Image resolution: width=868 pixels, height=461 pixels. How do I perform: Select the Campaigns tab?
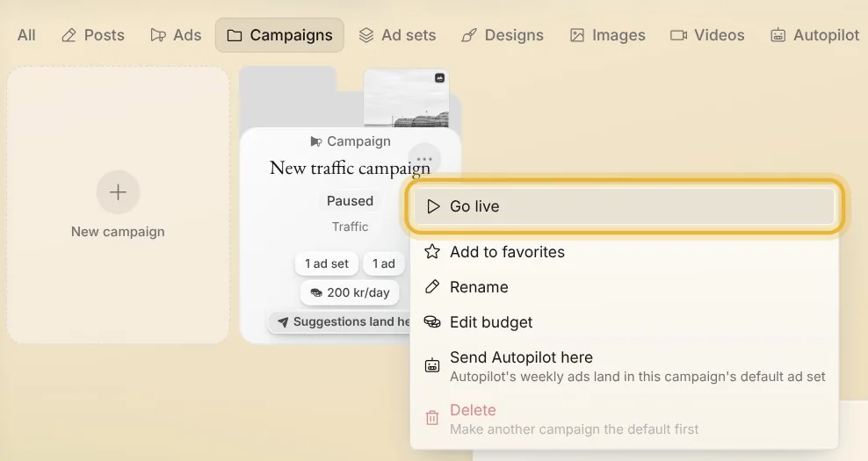[279, 35]
